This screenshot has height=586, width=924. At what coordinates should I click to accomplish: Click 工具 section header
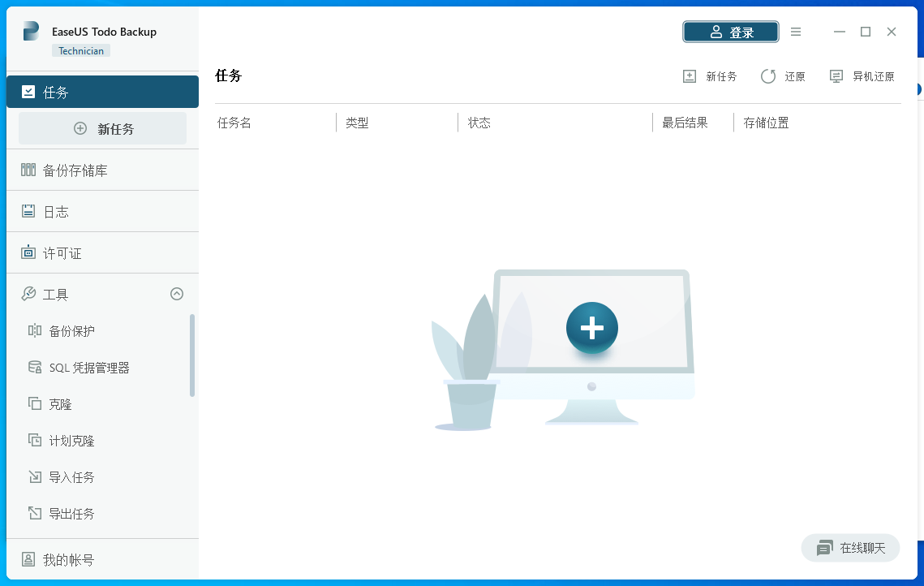coord(102,294)
